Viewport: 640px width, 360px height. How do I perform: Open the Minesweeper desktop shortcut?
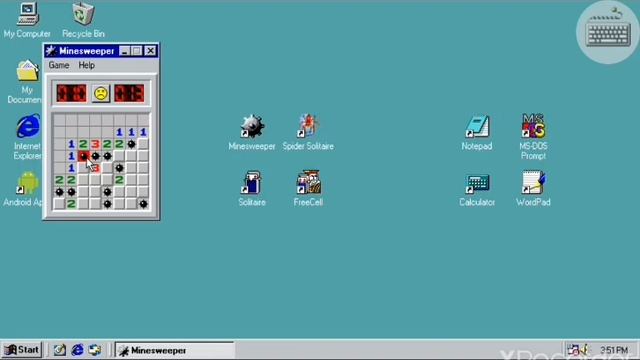click(x=252, y=132)
